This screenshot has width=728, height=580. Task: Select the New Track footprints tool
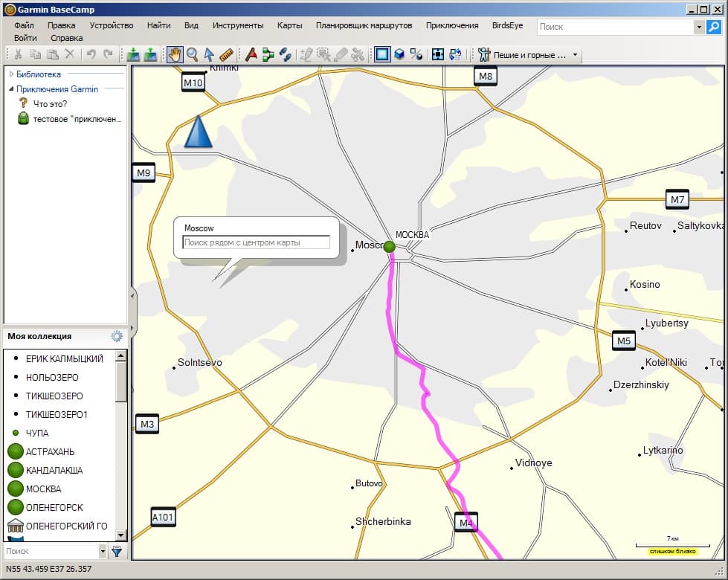tap(285, 54)
